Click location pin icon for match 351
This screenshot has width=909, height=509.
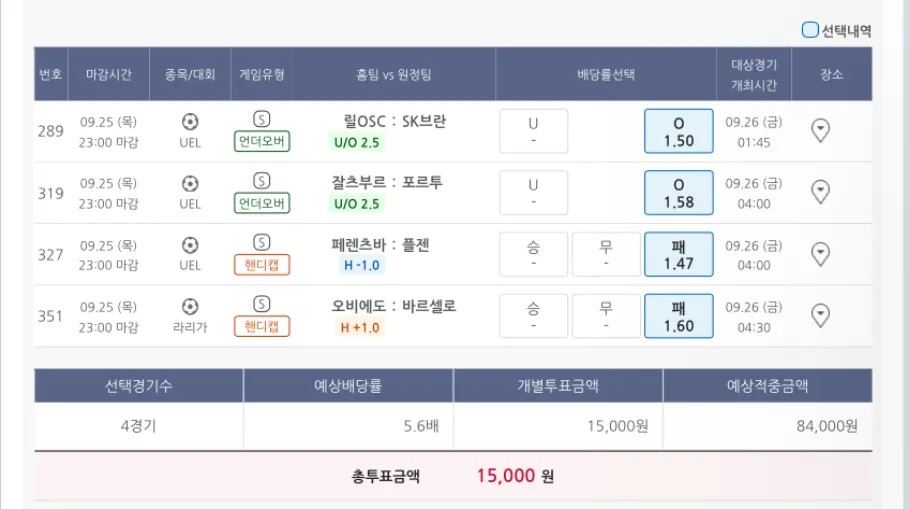[820, 316]
